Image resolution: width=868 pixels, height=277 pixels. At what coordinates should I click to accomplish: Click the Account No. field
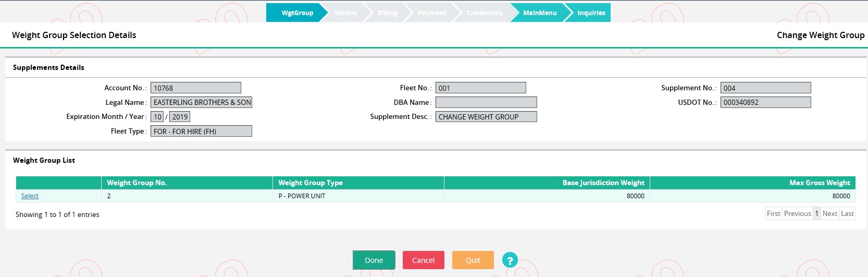[195, 88]
